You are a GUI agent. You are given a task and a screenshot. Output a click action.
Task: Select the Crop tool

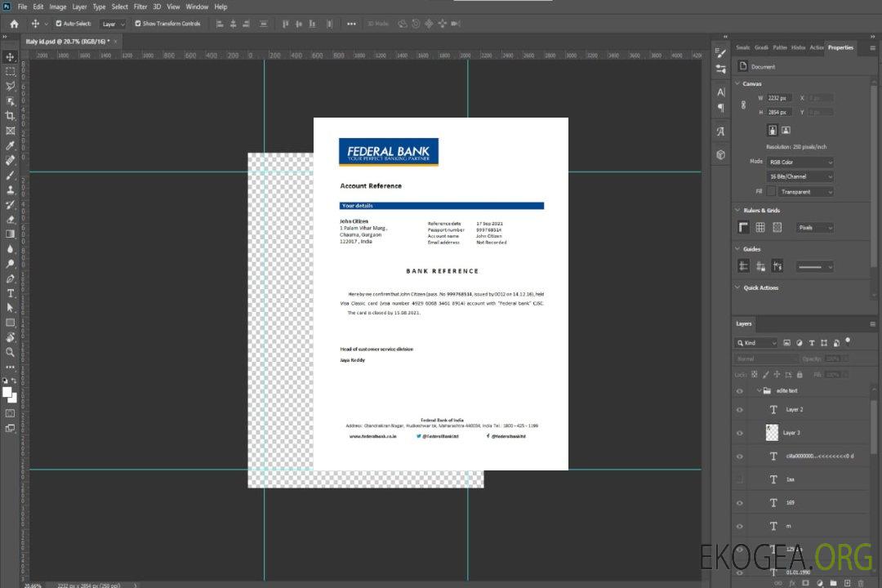click(x=11, y=116)
